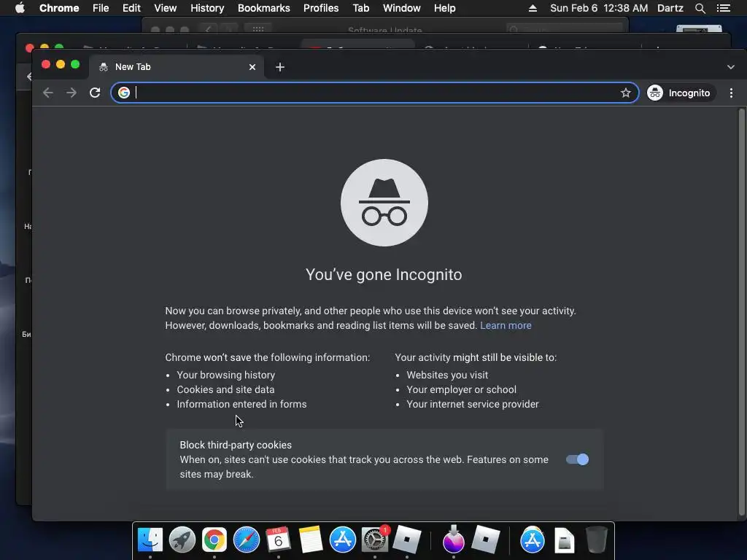Reload the page with refresh icon
Image resolution: width=747 pixels, height=560 pixels.
[95, 93]
